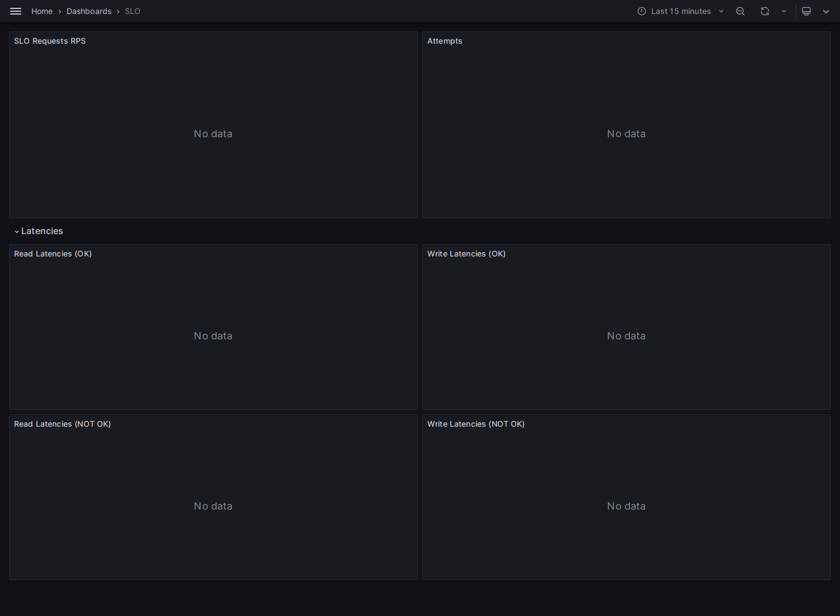Open the Last 15 minutes time picker
The width and height of the screenshot is (840, 616).
680,11
